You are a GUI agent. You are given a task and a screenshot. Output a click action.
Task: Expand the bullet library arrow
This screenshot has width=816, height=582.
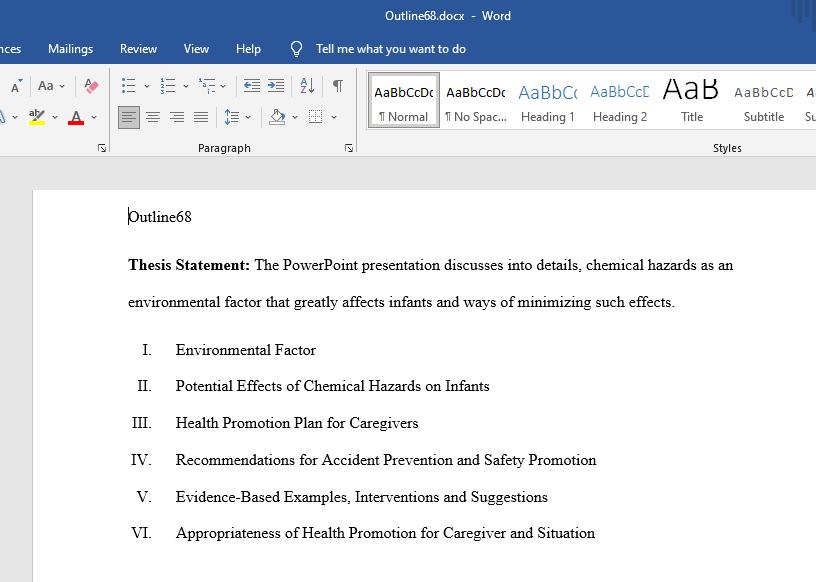pyautogui.click(x=147, y=86)
